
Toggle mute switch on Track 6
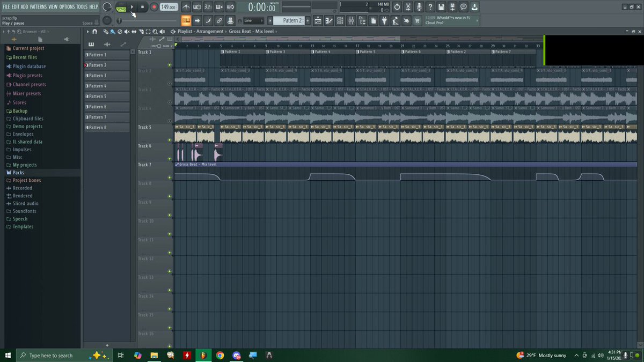170,159
